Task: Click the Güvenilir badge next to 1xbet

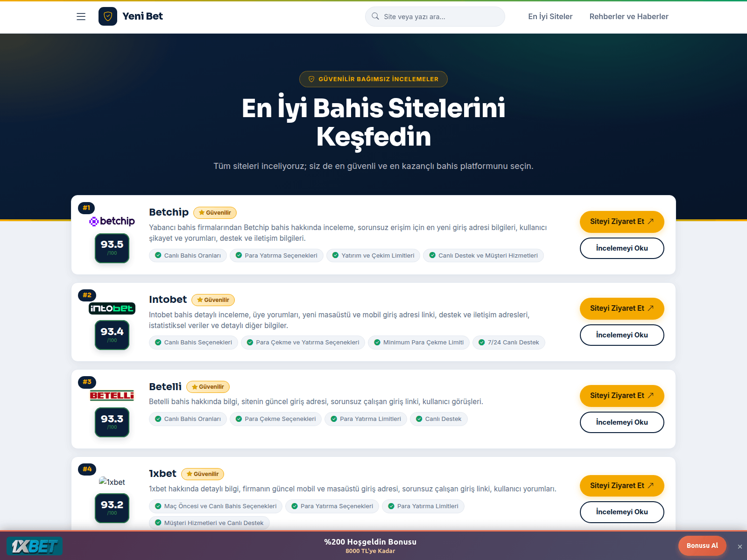Action: coord(203,474)
